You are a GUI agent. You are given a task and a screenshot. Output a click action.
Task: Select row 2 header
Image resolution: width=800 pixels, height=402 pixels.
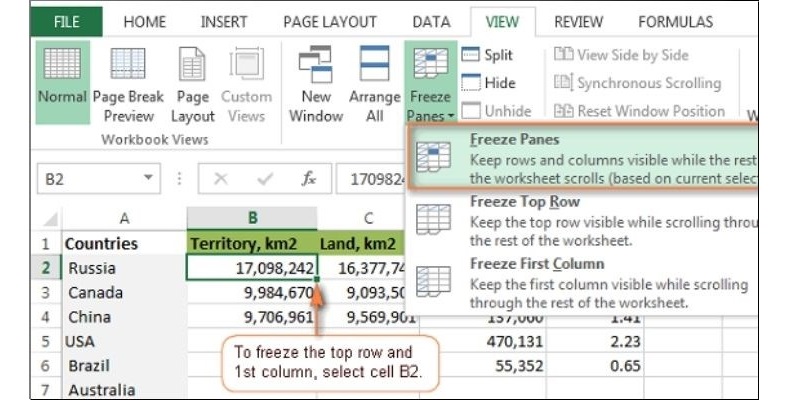[x=46, y=268]
